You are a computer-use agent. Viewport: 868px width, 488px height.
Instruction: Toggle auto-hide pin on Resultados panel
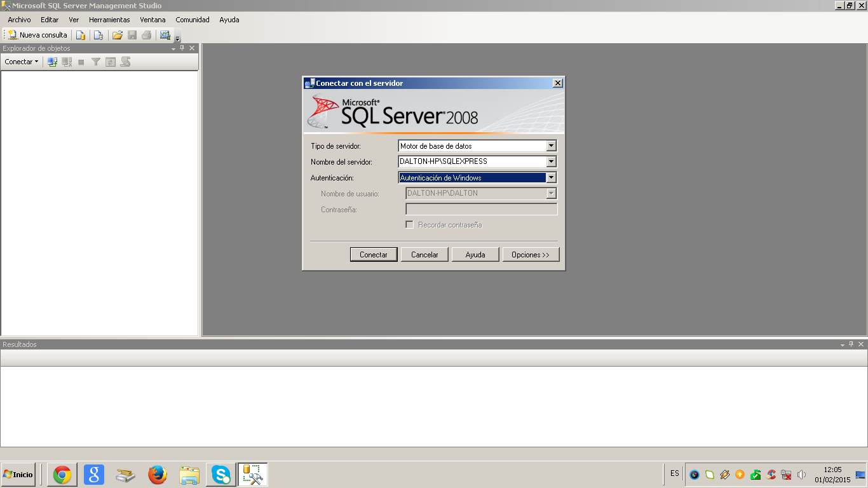851,344
